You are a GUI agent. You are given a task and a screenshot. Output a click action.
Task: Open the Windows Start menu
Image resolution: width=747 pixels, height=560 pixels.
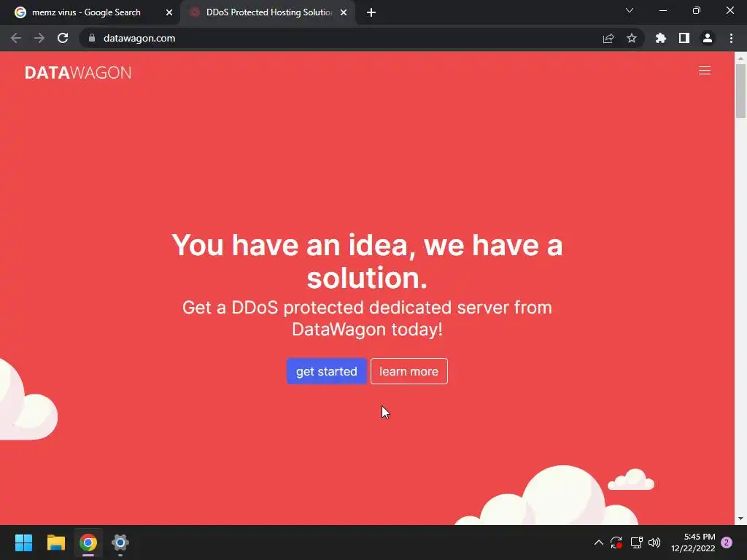click(x=23, y=542)
